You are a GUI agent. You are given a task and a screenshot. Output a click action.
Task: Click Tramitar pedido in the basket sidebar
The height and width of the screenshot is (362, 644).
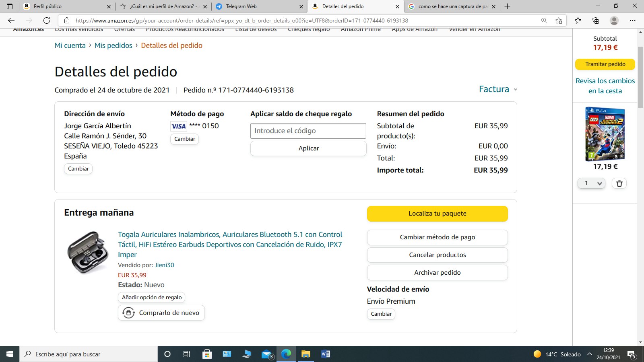tap(605, 64)
